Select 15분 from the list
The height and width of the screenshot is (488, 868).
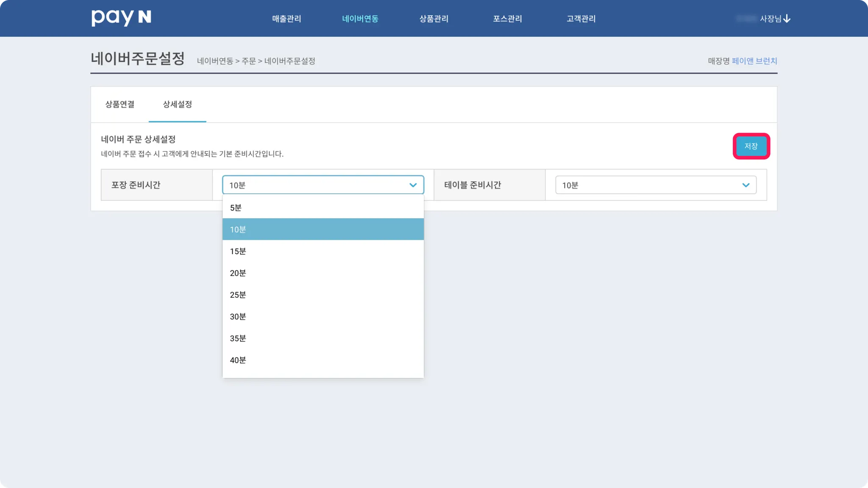pyautogui.click(x=323, y=251)
